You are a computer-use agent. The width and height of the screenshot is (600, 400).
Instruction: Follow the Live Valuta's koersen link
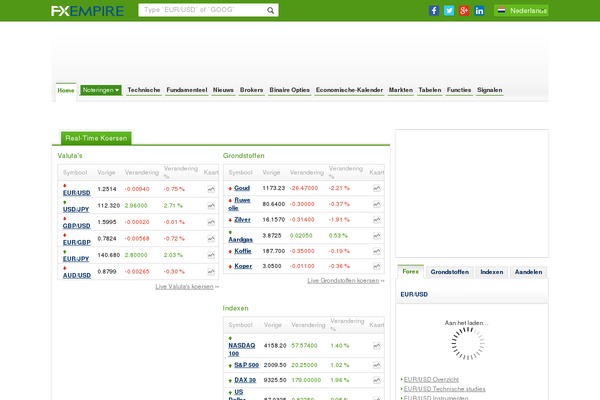click(x=184, y=287)
